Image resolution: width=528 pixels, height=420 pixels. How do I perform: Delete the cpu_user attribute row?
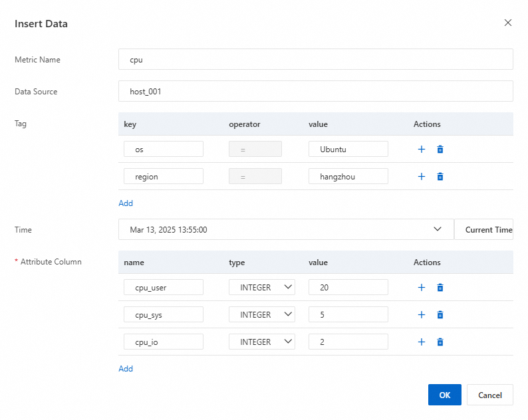tap(440, 288)
